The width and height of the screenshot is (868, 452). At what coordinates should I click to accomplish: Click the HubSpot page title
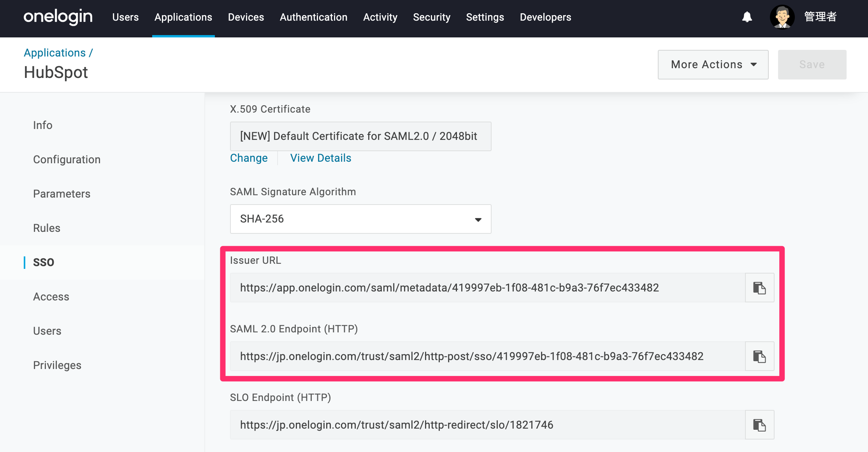(x=56, y=72)
